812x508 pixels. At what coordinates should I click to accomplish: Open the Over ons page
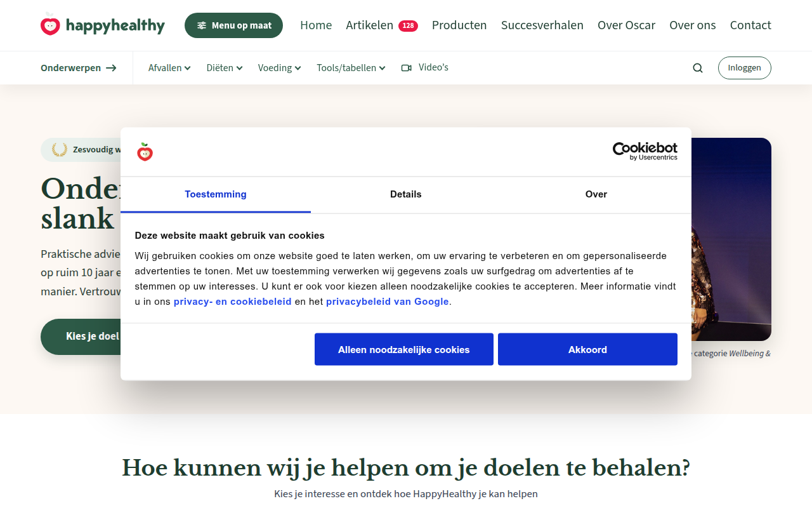(693, 25)
